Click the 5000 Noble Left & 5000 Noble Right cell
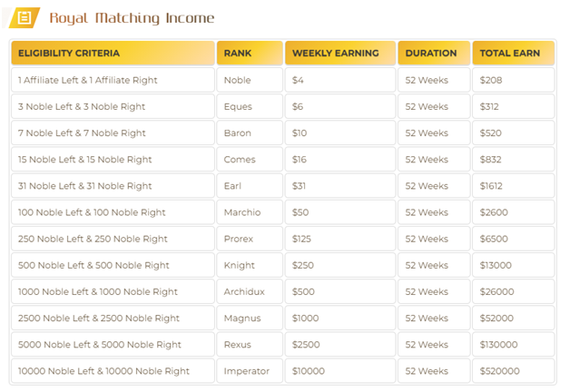570x392 pixels. 113,345
